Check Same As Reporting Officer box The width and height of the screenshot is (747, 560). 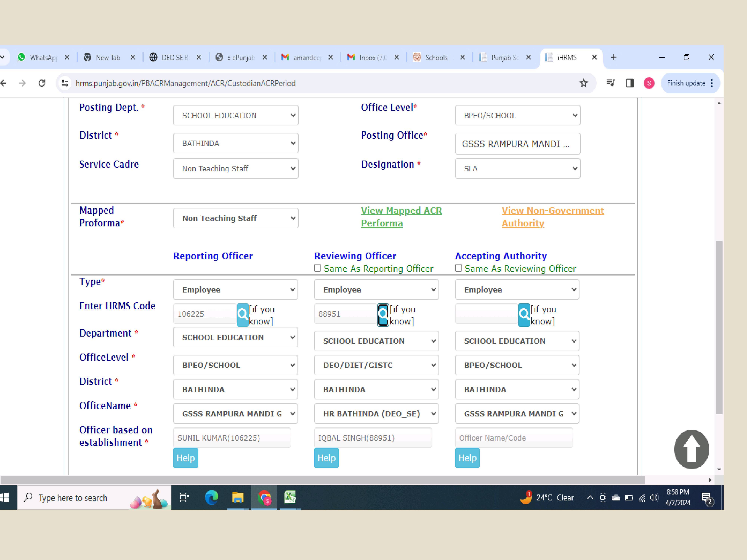tap(317, 268)
